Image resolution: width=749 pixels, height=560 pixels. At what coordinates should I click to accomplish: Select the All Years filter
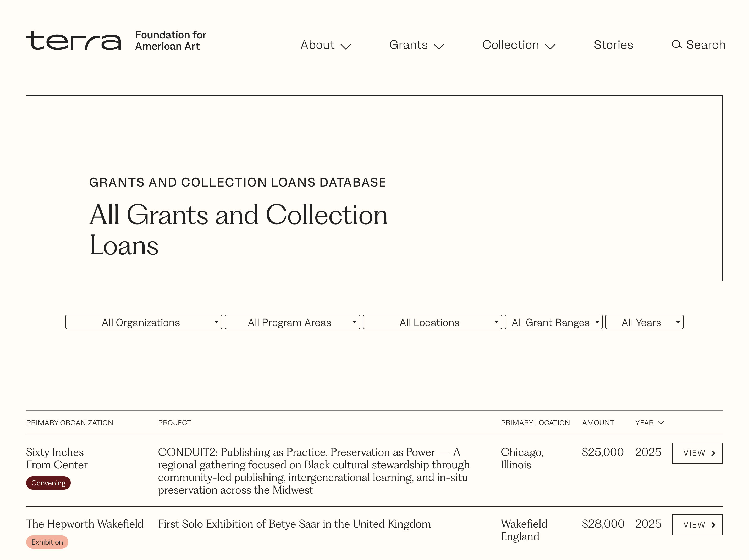(644, 322)
